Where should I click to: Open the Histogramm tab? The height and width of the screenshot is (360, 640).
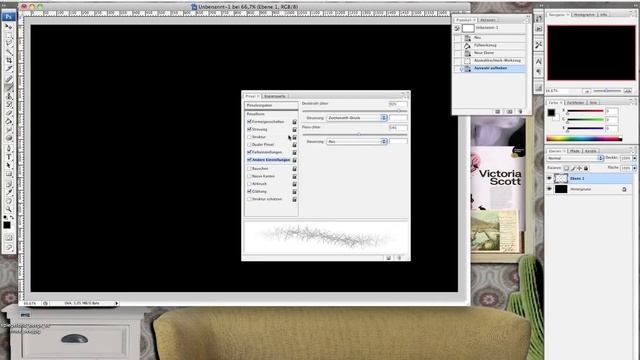tap(584, 15)
